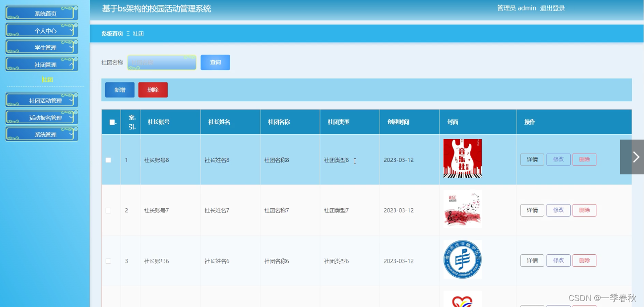Image resolution: width=644 pixels, height=307 pixels.
Task: Select the 社团 submenu item
Action: point(47,79)
